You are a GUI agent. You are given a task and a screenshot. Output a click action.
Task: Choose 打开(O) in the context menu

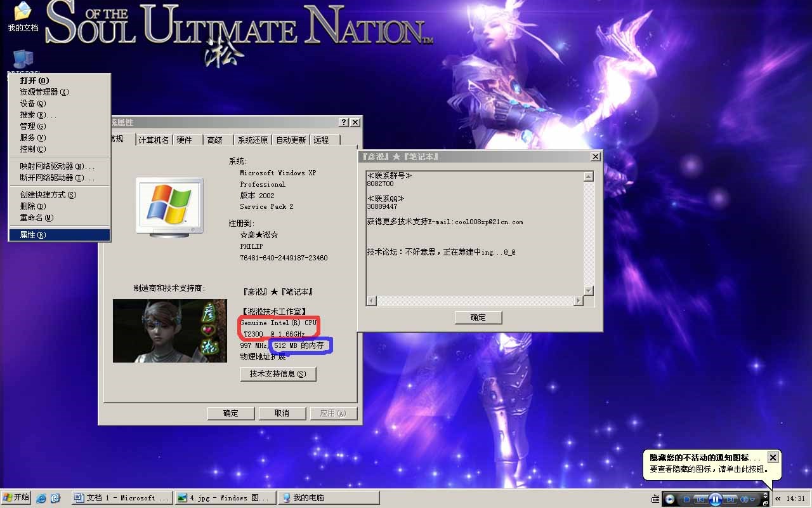(59, 81)
